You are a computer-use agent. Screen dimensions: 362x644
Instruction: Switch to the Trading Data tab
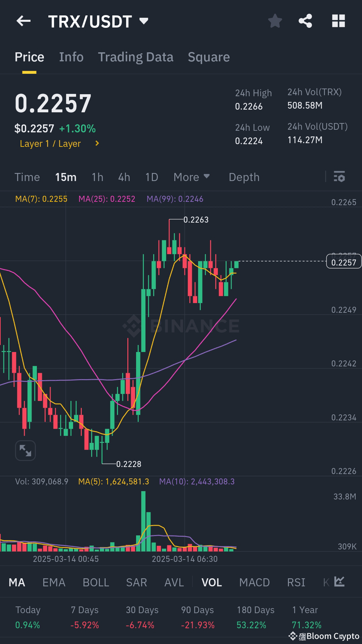pyautogui.click(x=136, y=57)
